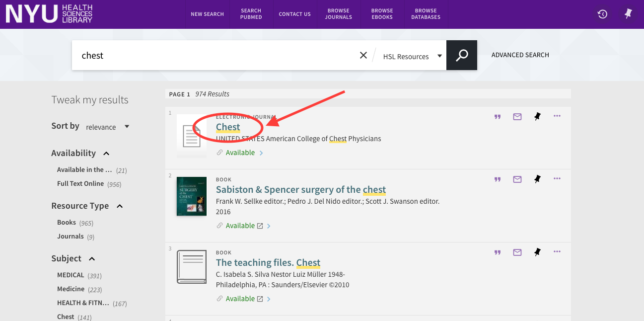Go to New Search in top menu
The height and width of the screenshot is (321, 644).
click(x=207, y=14)
